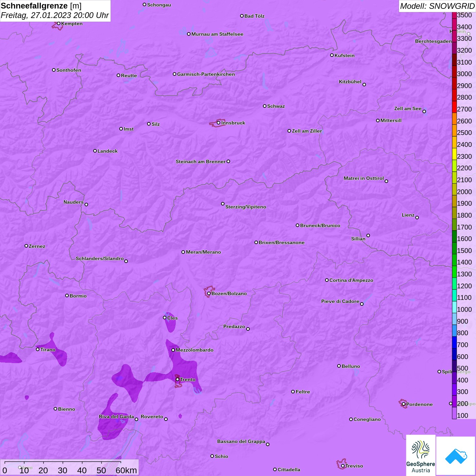Image resolution: width=476 pixels, height=476 pixels.
Task: Click the date 'Freitag, 27.01.2023 20:00 Uhr'
Action: (x=55, y=15)
